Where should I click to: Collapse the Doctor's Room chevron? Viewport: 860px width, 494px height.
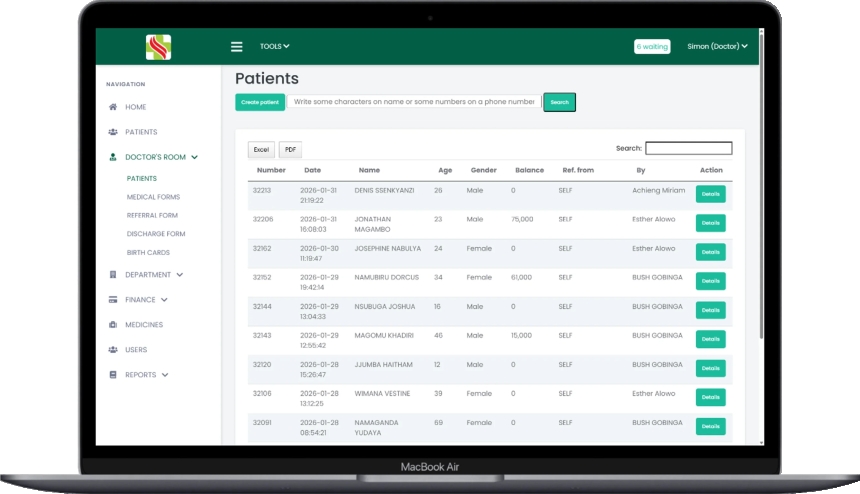(x=195, y=157)
